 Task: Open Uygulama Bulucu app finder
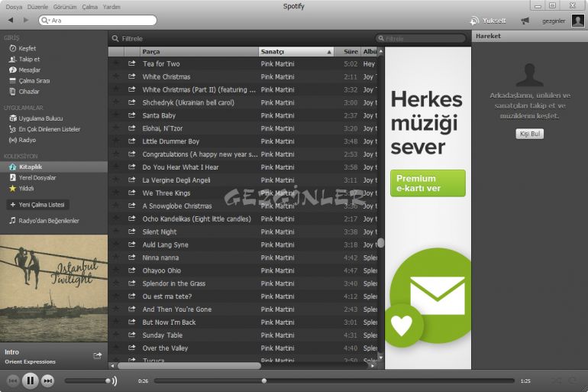36,118
